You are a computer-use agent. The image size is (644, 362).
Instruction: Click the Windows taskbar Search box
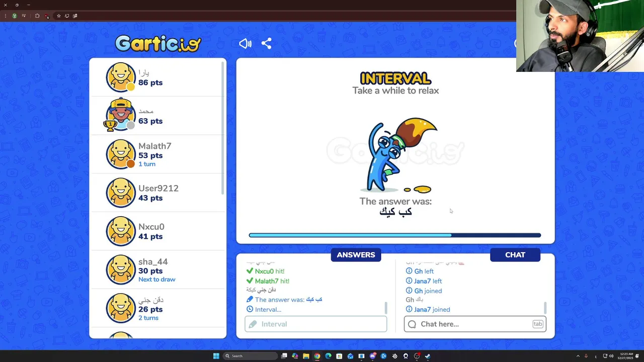coord(251,356)
